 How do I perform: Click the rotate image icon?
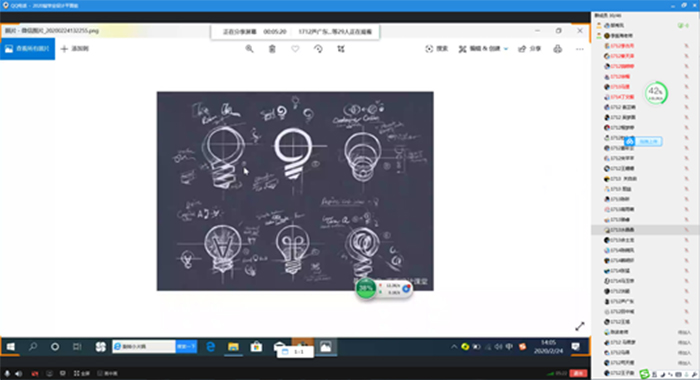(x=318, y=49)
